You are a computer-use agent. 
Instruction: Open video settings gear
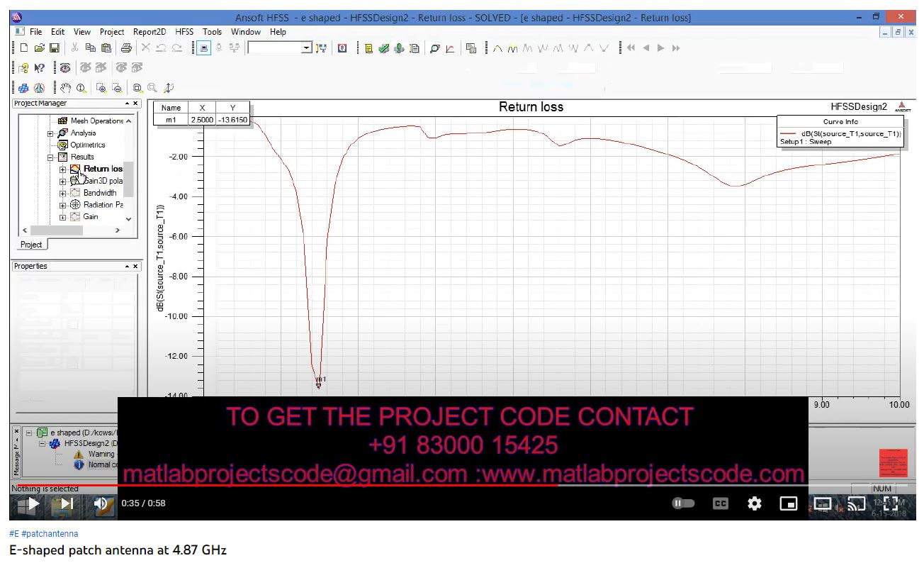[x=755, y=503]
